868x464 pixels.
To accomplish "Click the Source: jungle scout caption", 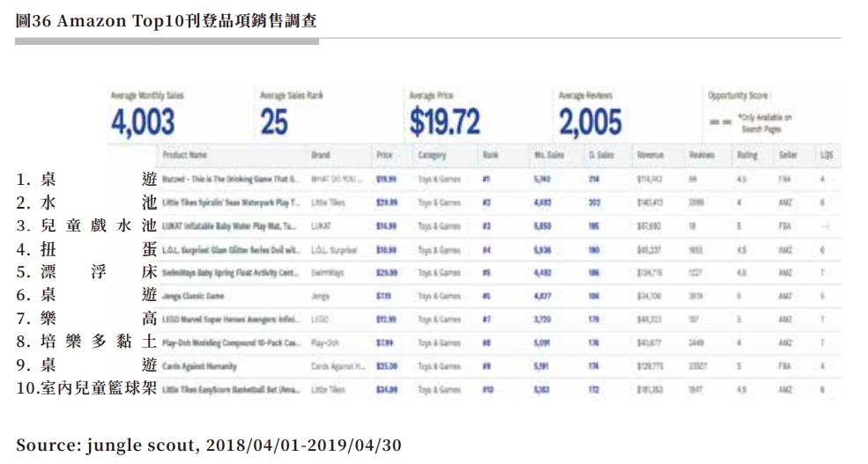I will pos(209,446).
